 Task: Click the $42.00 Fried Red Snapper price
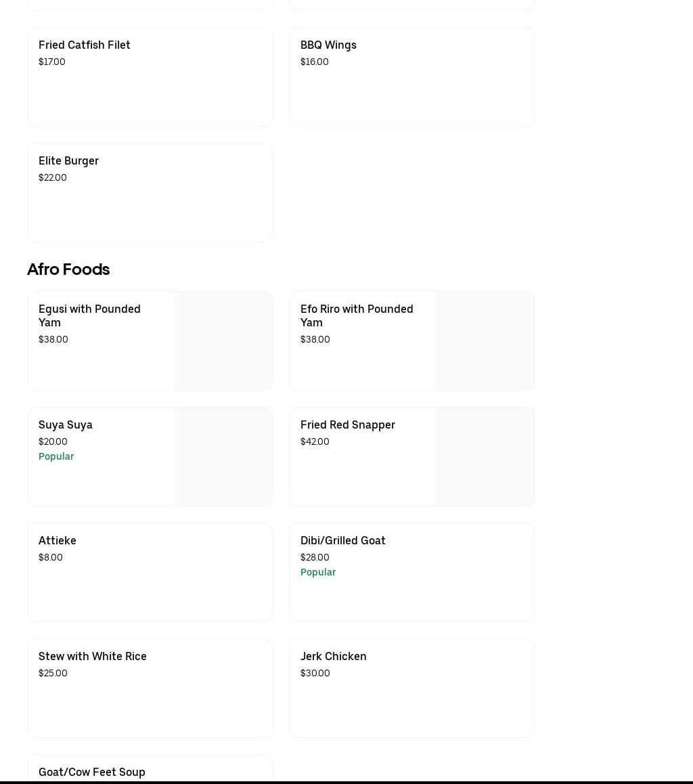[x=315, y=441]
